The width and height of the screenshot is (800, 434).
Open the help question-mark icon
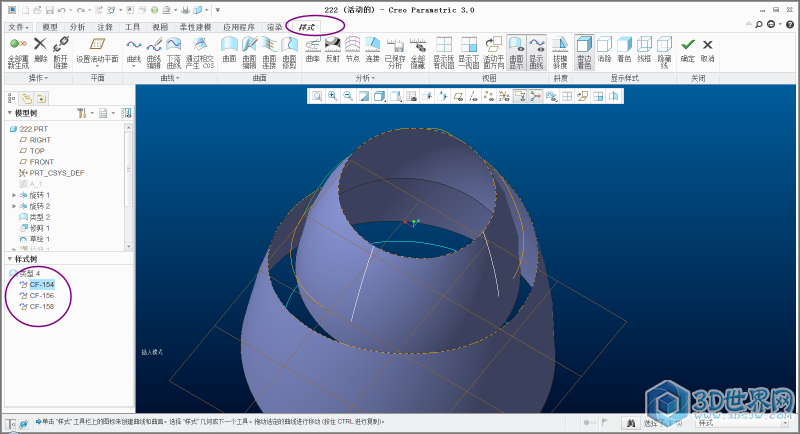tap(790, 24)
